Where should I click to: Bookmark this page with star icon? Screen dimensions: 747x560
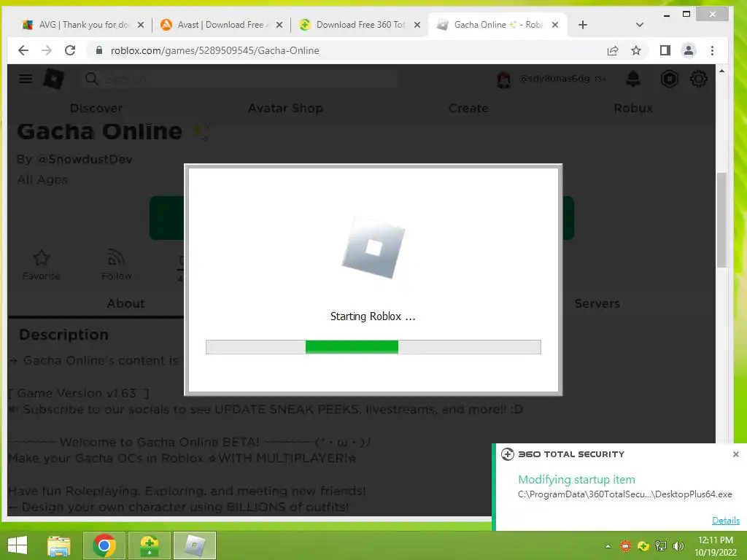click(x=635, y=50)
